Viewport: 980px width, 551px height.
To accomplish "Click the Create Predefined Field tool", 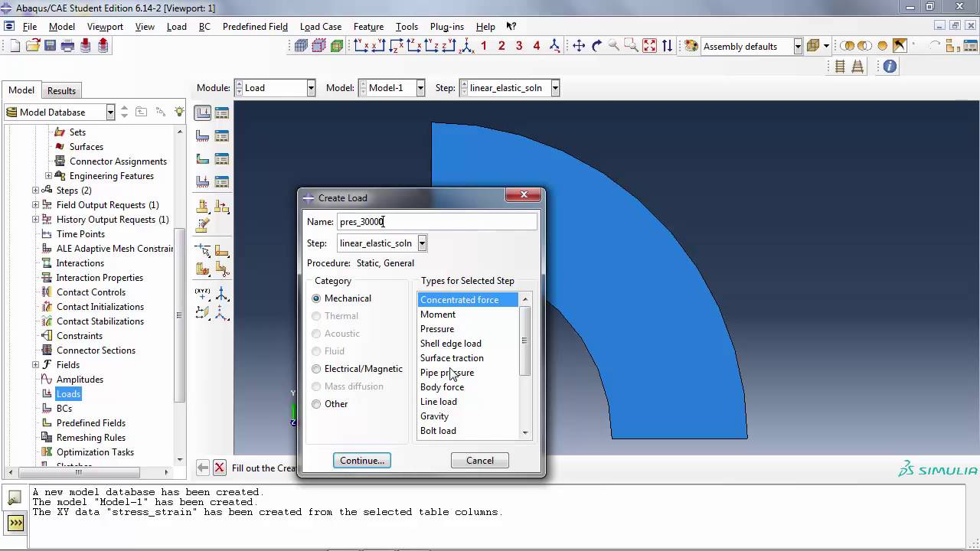I will click(203, 159).
